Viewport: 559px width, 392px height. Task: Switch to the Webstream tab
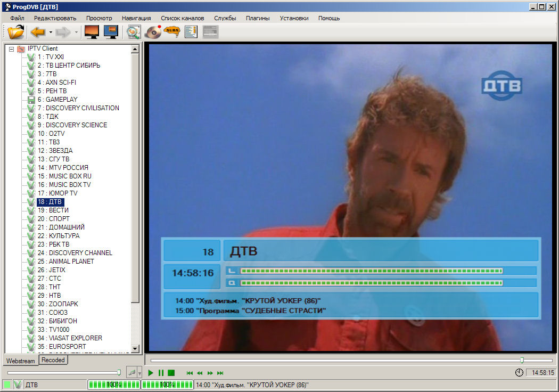point(21,361)
